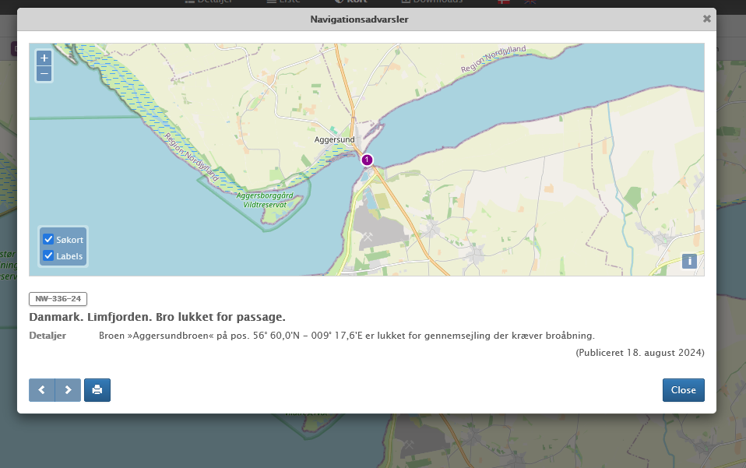The width and height of the screenshot is (746, 468).
Task: Select the Bro lukket for passage heading
Action: click(157, 317)
